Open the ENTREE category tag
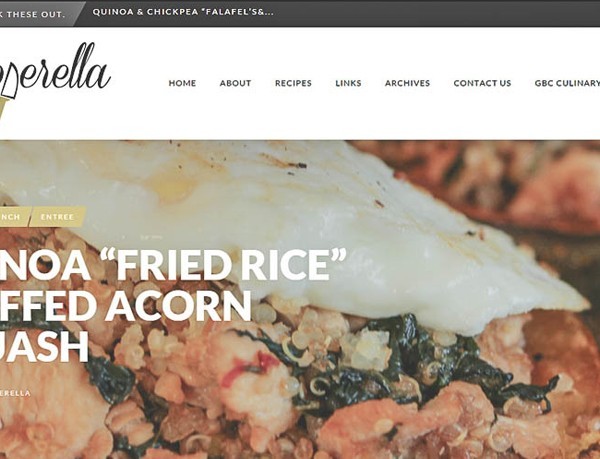The image size is (600, 459). click(57, 217)
